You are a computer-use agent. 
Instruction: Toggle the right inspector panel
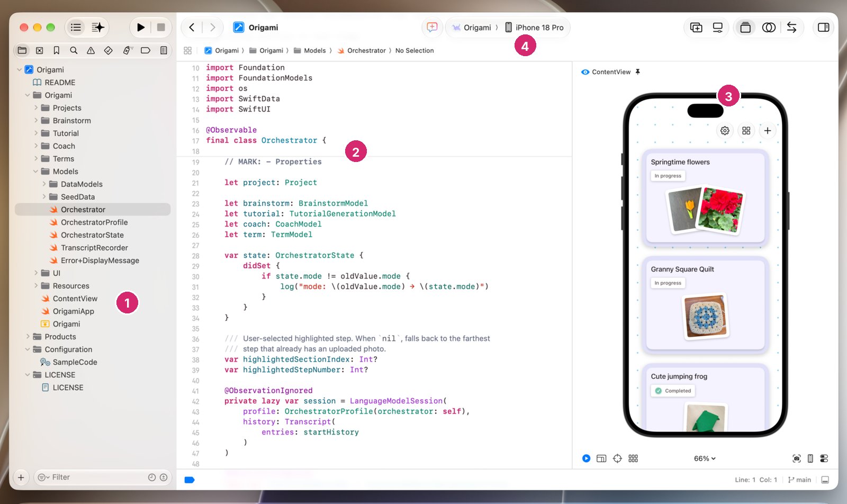click(x=823, y=27)
